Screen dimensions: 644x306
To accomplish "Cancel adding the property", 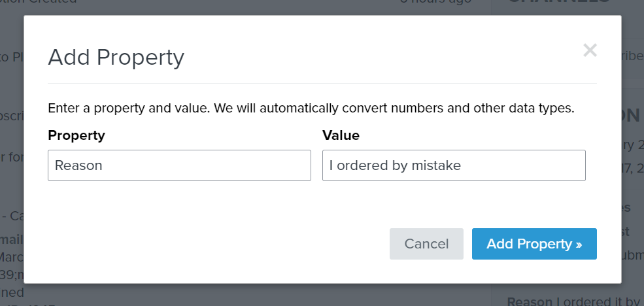I will coord(426,244).
